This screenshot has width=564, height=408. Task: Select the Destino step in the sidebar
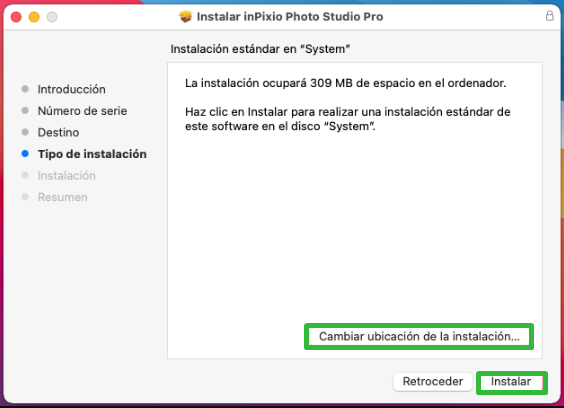58,132
